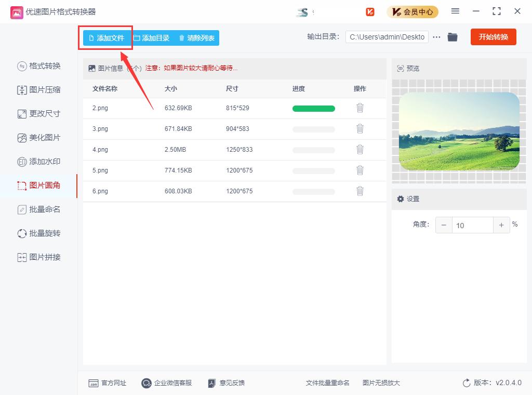This screenshot has height=395, width=532.
Task: Click the orange gift icon in title bar
Action: coord(370,11)
